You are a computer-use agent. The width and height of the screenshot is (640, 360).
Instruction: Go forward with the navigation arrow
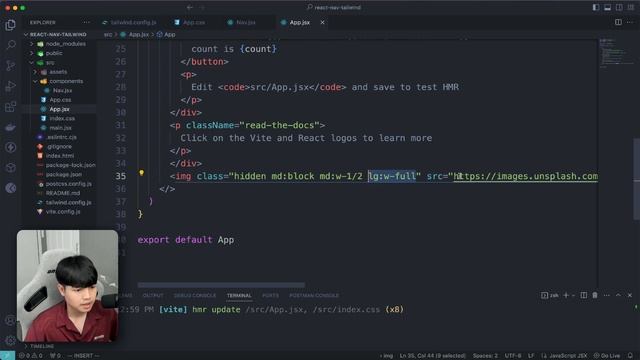pos(202,7)
